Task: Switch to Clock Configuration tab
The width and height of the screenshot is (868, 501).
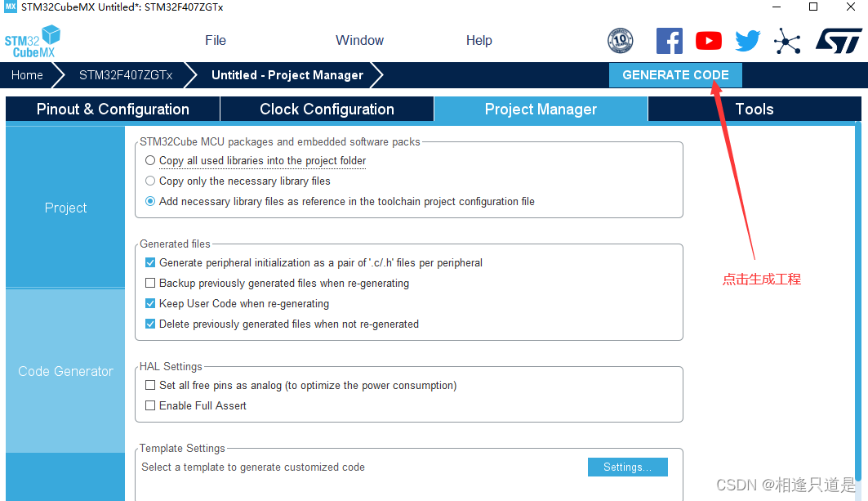Action: (327, 110)
